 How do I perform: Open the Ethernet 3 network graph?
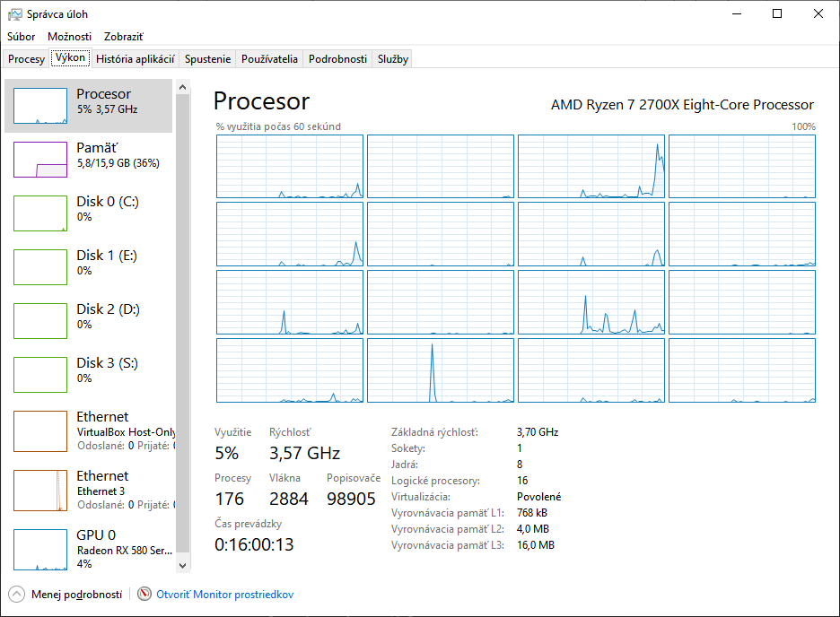click(x=40, y=491)
